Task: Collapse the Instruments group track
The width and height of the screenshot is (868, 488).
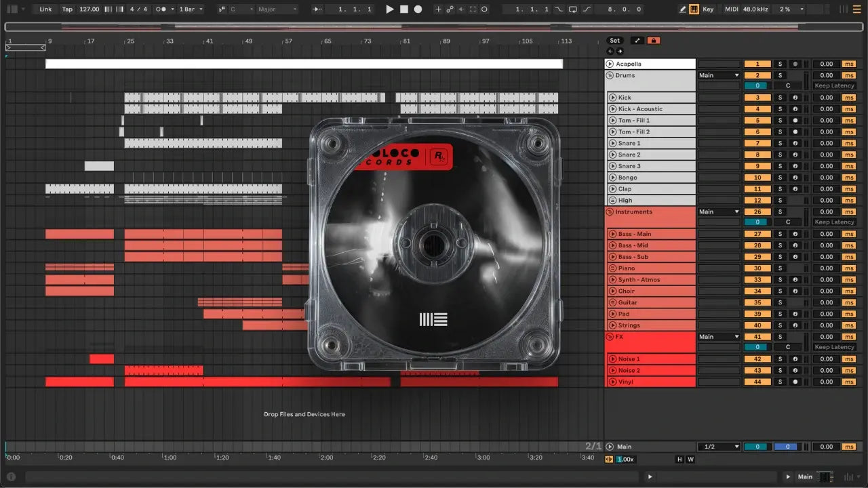Action: [609, 212]
